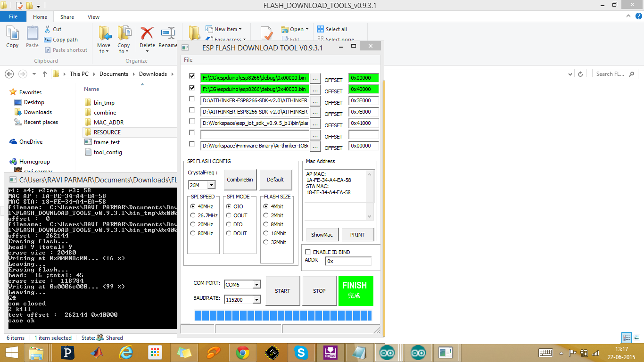
Task: Open the File menu in ESP Flash Download Tool
Action: (x=188, y=60)
